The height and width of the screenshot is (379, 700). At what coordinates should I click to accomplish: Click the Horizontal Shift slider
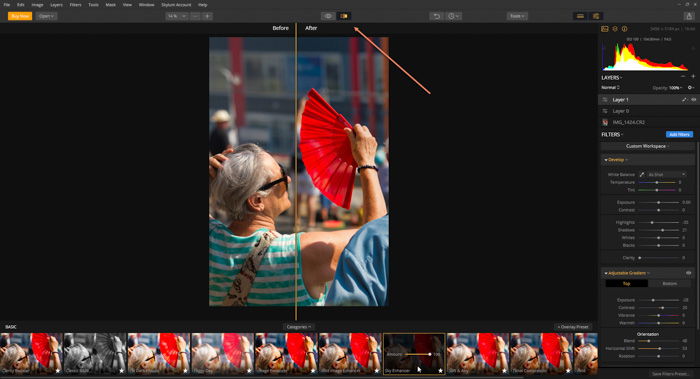tap(658, 349)
